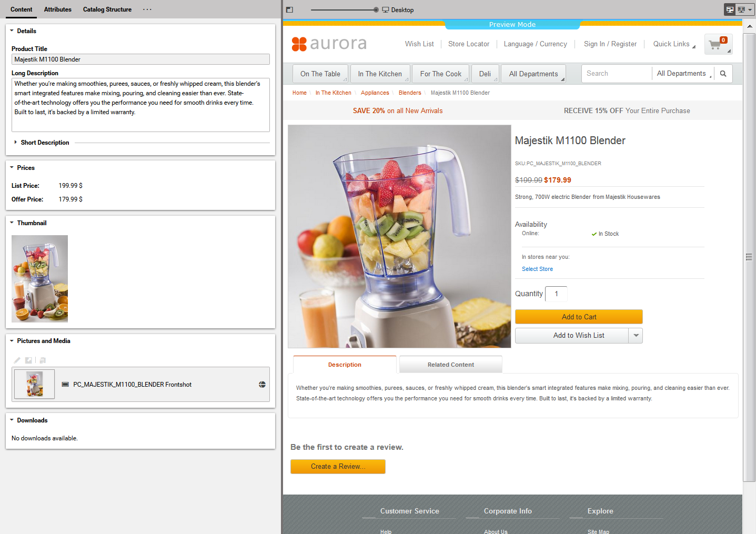Open the Catalog Structure tab
Viewport: 756px width, 534px height.
107,9
